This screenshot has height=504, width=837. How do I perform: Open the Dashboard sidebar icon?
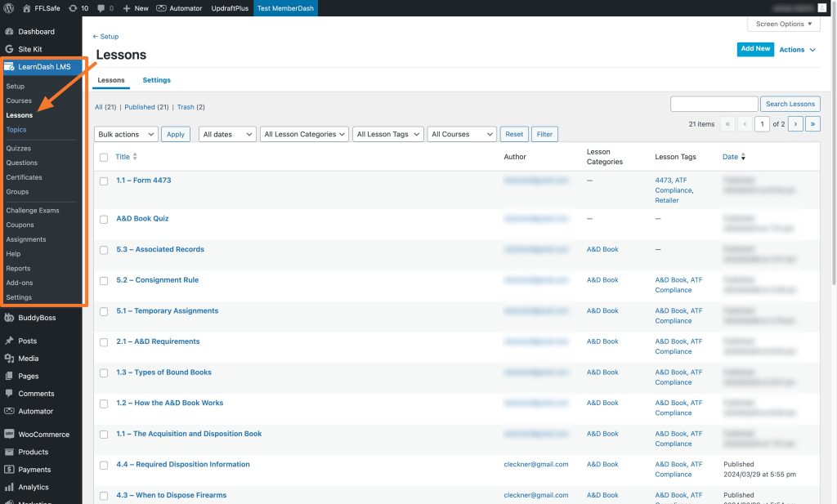point(9,32)
